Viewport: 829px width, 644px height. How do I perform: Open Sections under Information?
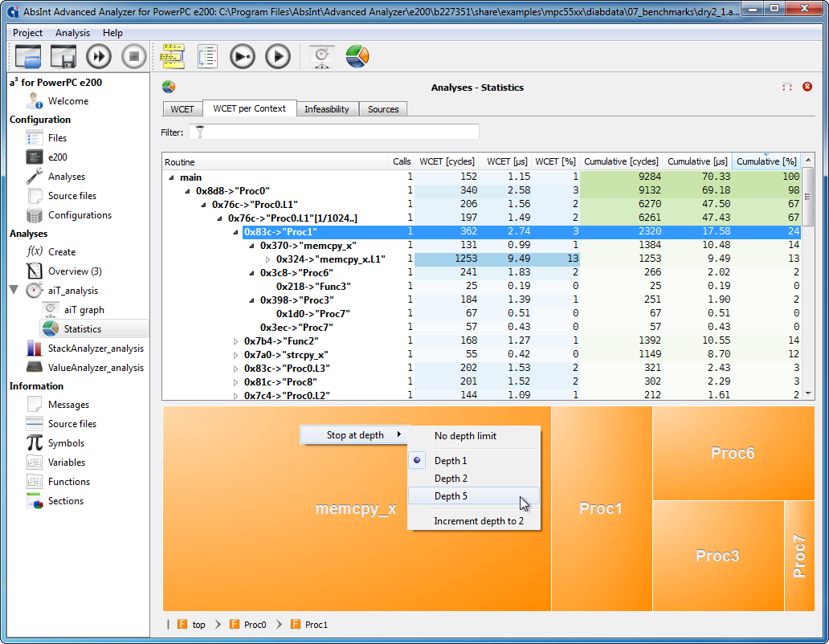66,501
